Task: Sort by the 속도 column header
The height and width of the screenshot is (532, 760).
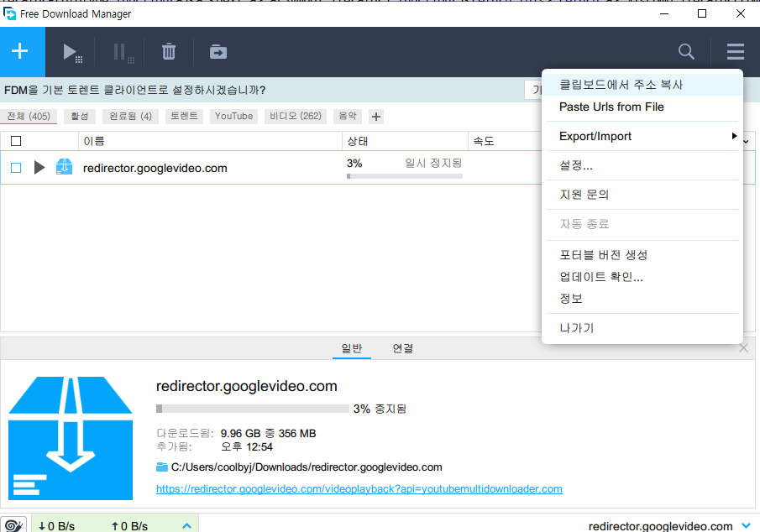Action: point(504,141)
